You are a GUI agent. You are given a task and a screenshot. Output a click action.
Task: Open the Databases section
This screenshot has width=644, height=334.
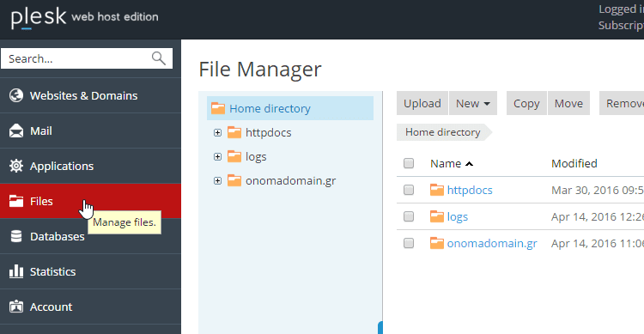pyautogui.click(x=90, y=236)
